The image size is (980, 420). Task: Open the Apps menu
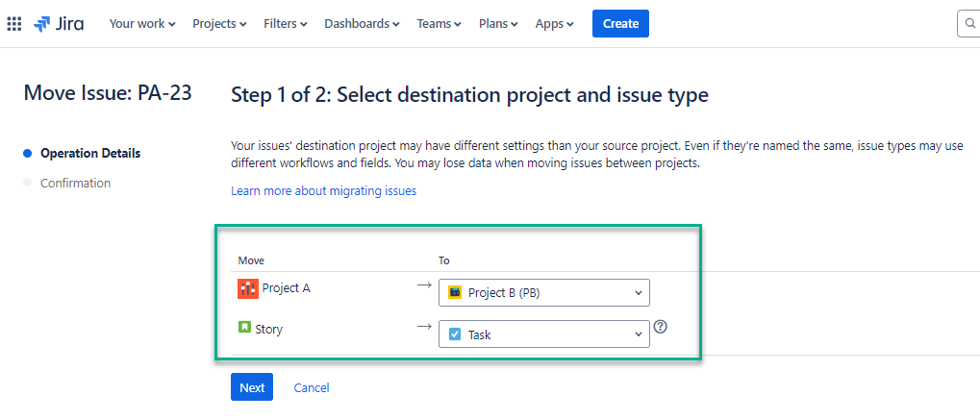pos(554,24)
